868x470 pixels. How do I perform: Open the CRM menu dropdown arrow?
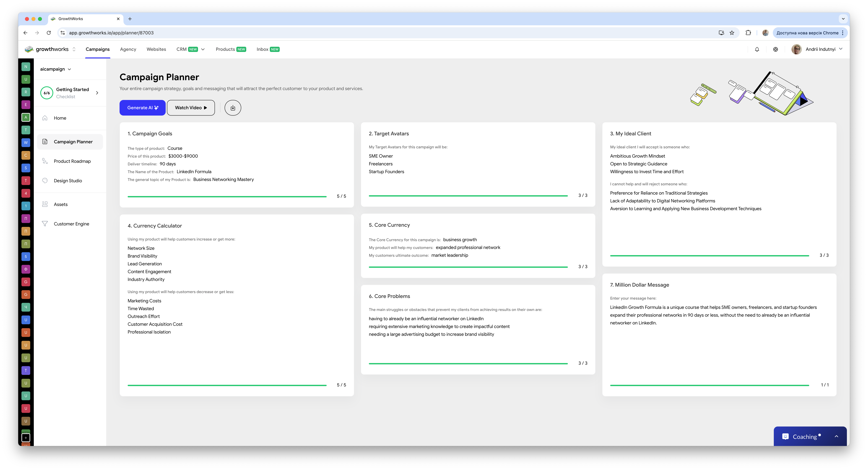(x=203, y=49)
